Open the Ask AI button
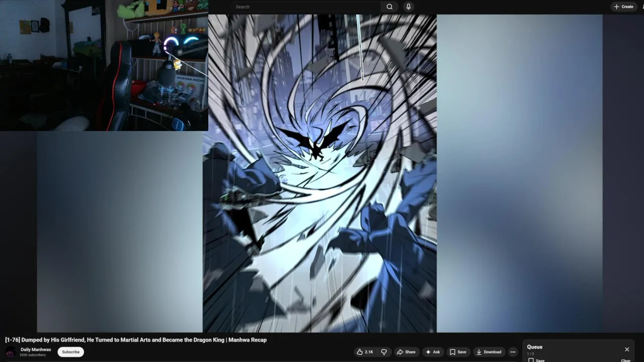644x362 pixels. (x=433, y=352)
